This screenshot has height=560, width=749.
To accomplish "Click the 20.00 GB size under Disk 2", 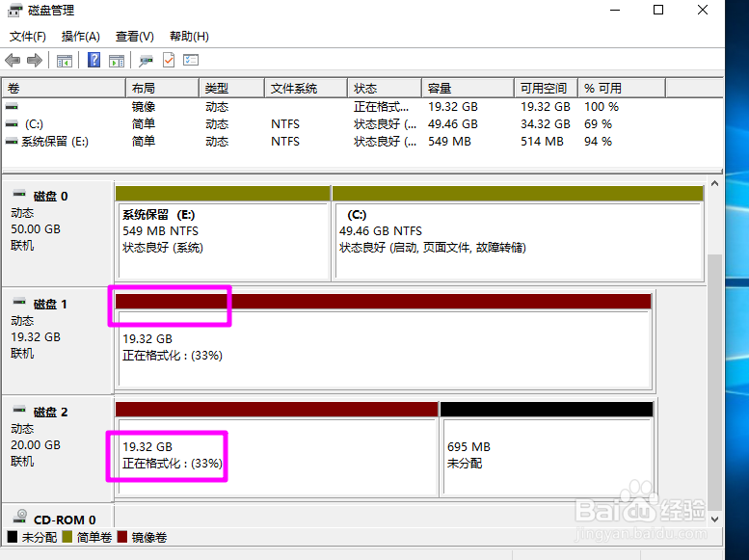I will pyautogui.click(x=36, y=445).
